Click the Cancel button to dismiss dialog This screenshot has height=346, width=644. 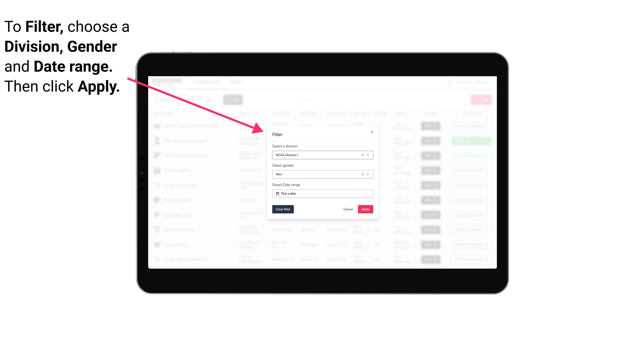(x=348, y=209)
